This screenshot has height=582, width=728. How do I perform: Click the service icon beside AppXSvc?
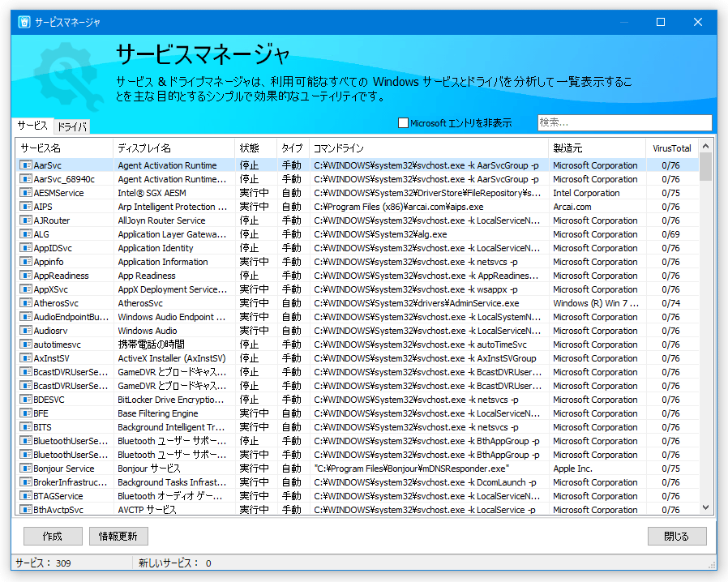(25, 289)
